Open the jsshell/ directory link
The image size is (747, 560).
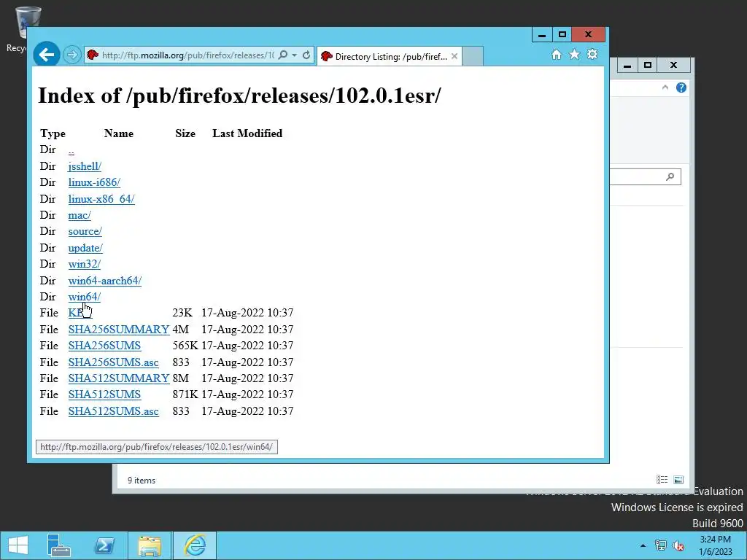point(85,166)
